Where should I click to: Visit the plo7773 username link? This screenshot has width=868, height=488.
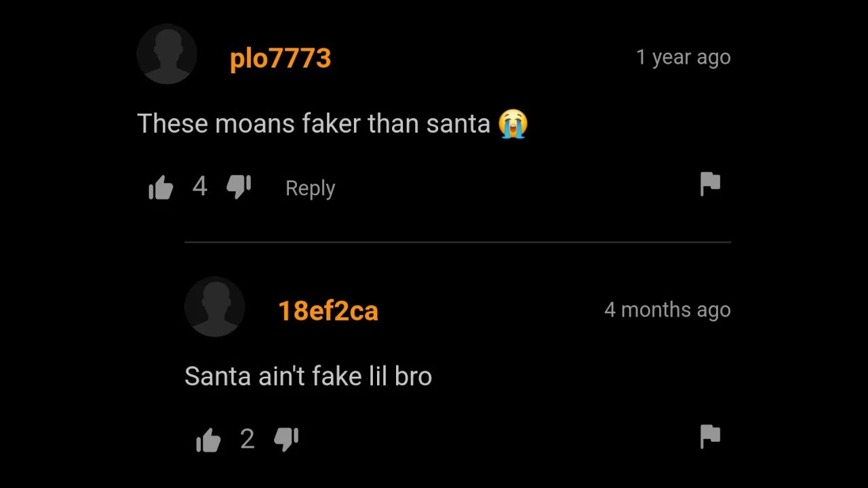click(280, 59)
